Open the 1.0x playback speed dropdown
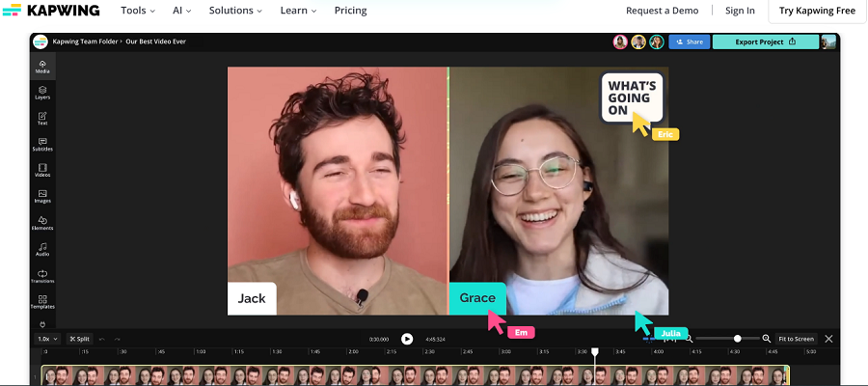Image resolution: width=868 pixels, height=386 pixels. coord(47,339)
